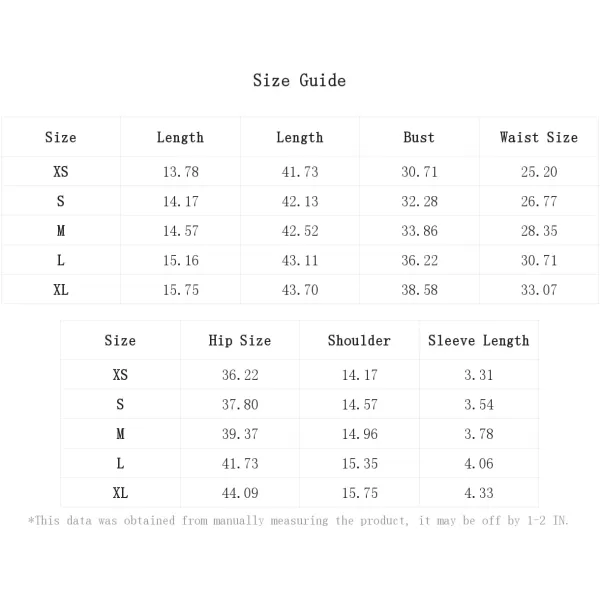This screenshot has height=600, width=600.
Task: Select the Bust column header
Action: tap(419, 137)
